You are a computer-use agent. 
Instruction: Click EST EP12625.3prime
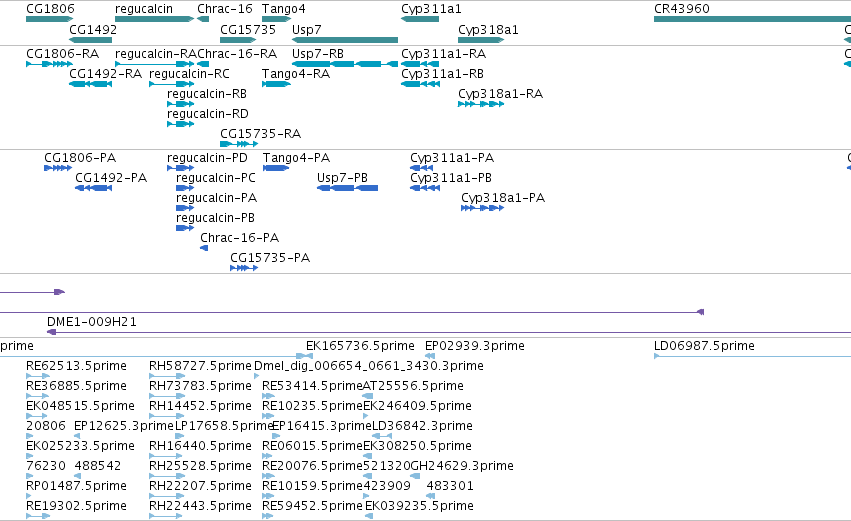pos(124,426)
